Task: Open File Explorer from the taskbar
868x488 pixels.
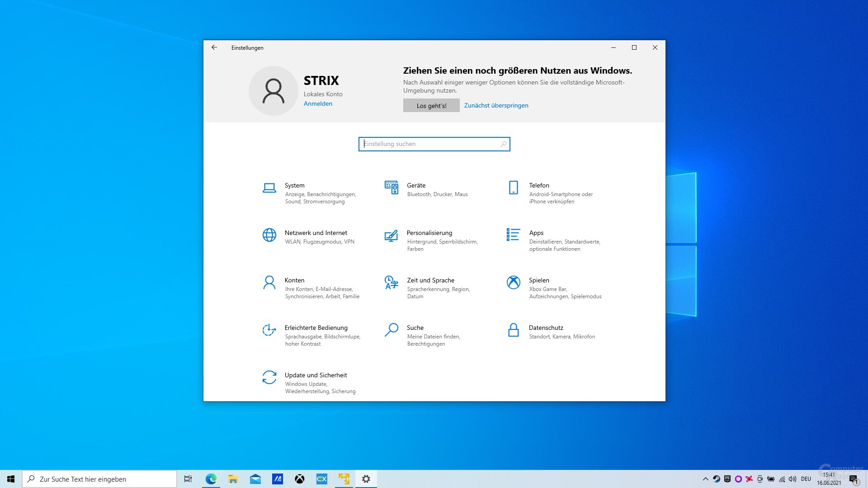Action: (233, 479)
